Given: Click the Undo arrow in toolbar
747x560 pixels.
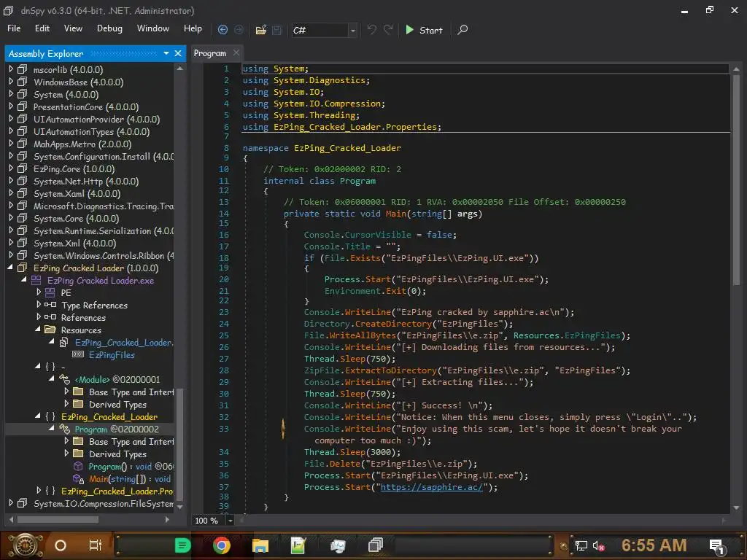Looking at the screenshot, I should (x=372, y=30).
